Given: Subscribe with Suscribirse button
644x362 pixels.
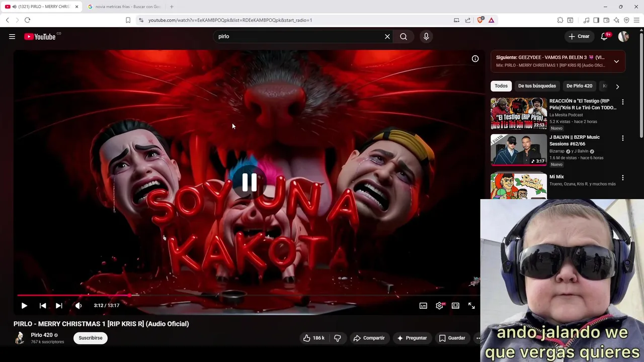Looking at the screenshot, I should tap(91, 338).
